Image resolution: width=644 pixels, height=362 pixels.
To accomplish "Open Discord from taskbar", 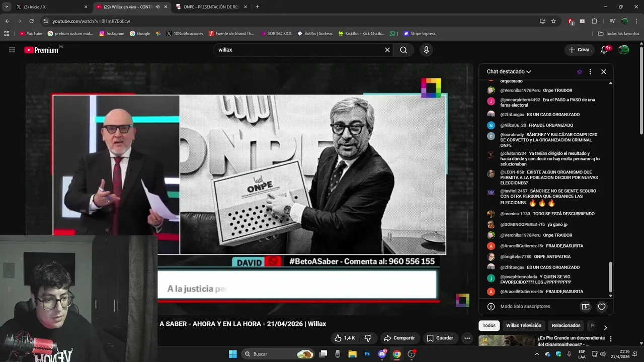I will coord(382,354).
